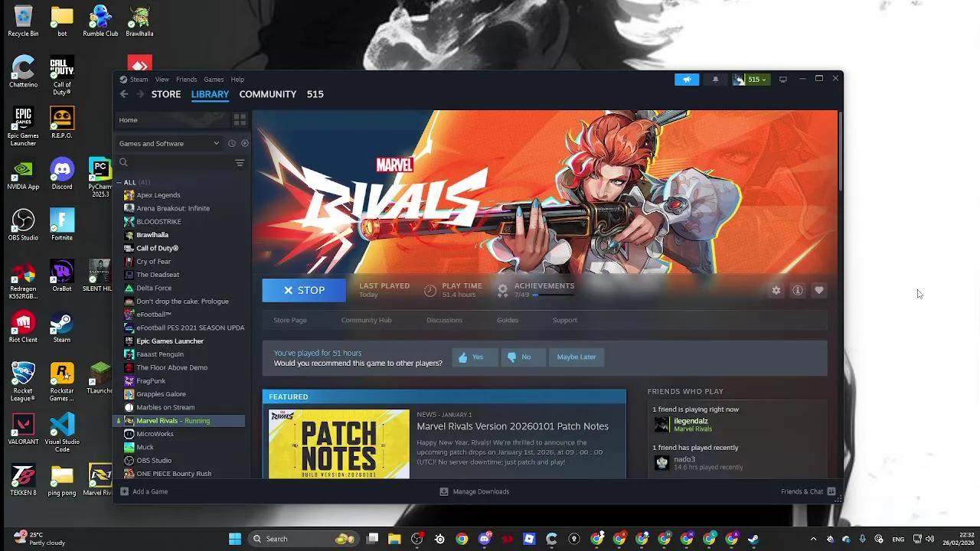Click the taskbar Search box
Screen dimensions: 980x551
click(302, 539)
